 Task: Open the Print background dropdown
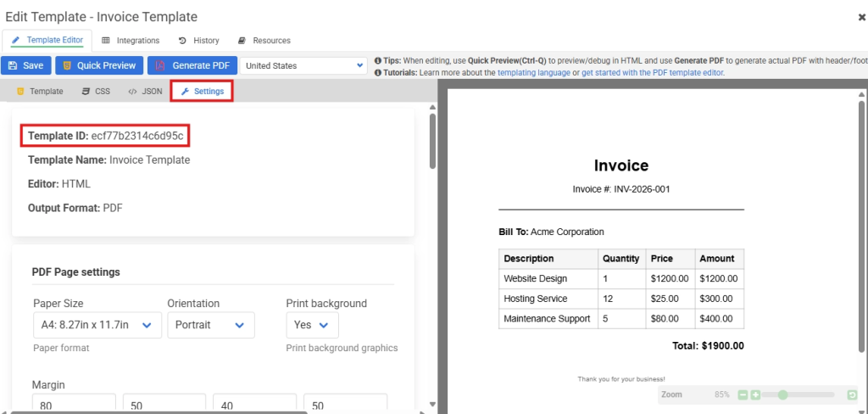click(x=312, y=325)
